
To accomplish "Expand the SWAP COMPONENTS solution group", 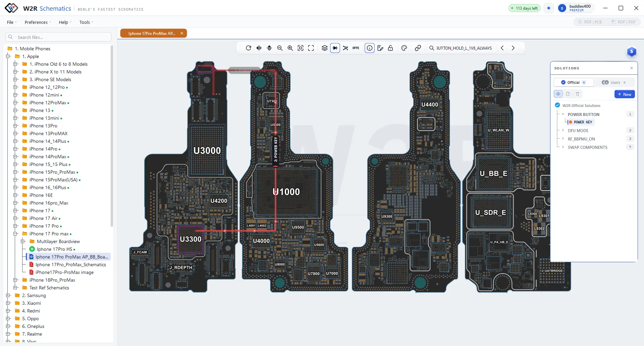I will tap(563, 147).
